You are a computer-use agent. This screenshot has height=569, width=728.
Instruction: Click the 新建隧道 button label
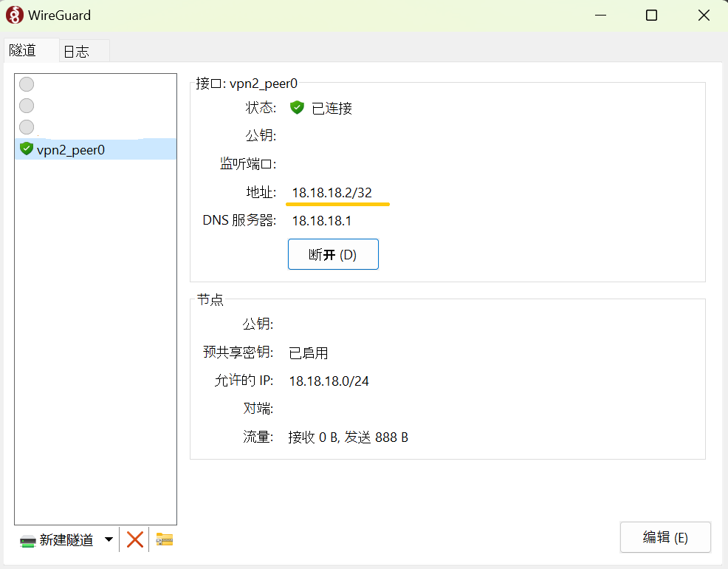[x=66, y=539]
